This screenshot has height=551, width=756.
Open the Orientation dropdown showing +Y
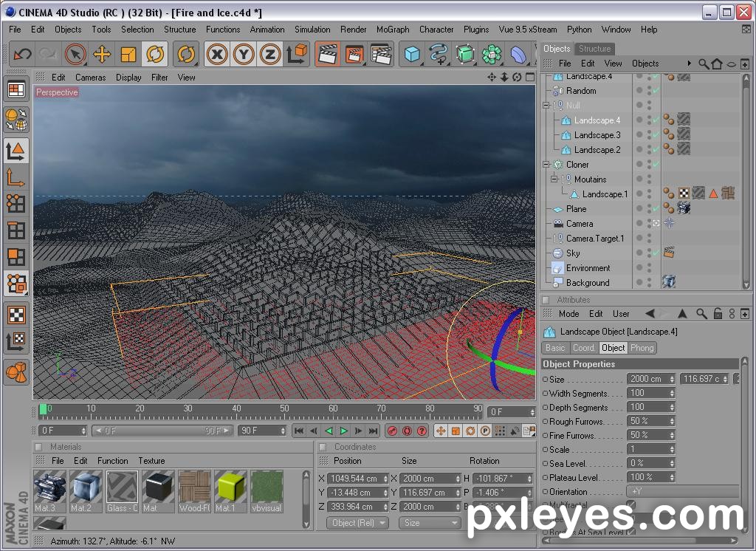tap(683, 492)
